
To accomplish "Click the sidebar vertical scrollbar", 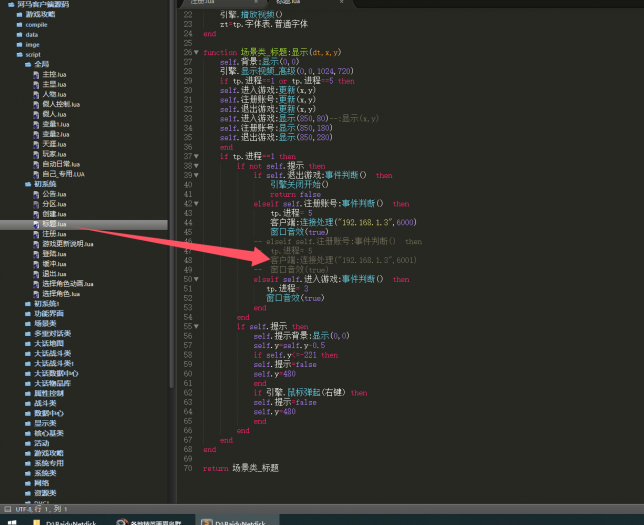I will 171,200.
